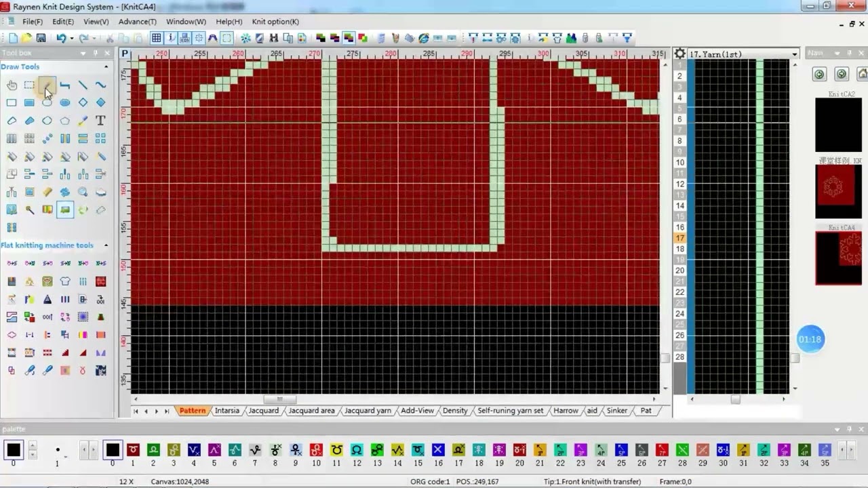
Task: Select the filled ellipse draw tool
Action: point(65,102)
